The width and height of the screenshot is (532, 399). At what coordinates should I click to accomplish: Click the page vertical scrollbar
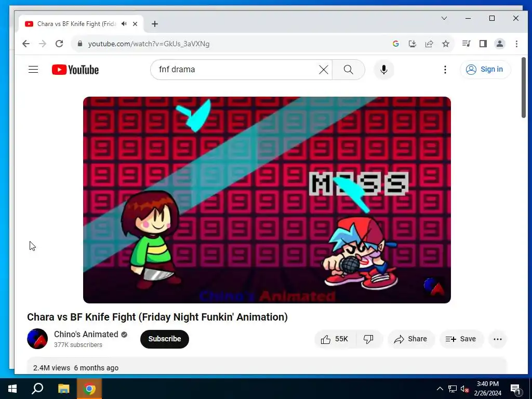[x=524, y=88]
